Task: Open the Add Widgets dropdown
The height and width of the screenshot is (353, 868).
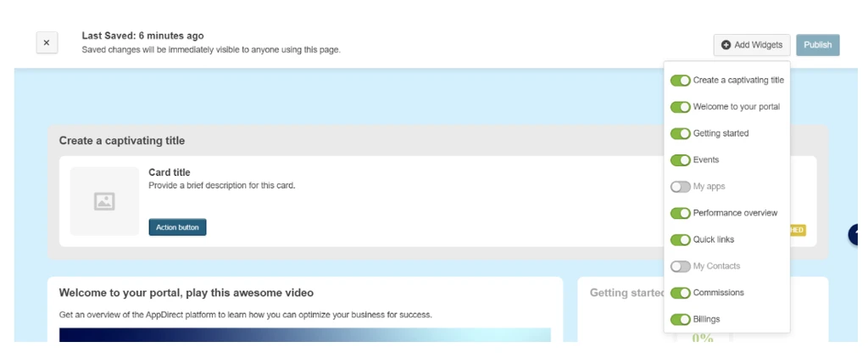Action: (x=752, y=45)
